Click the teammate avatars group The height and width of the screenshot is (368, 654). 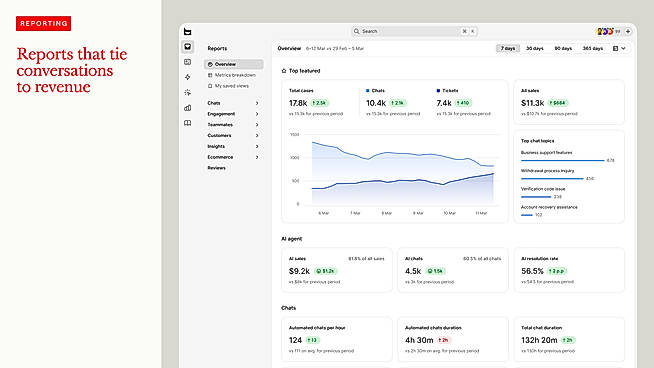click(605, 31)
